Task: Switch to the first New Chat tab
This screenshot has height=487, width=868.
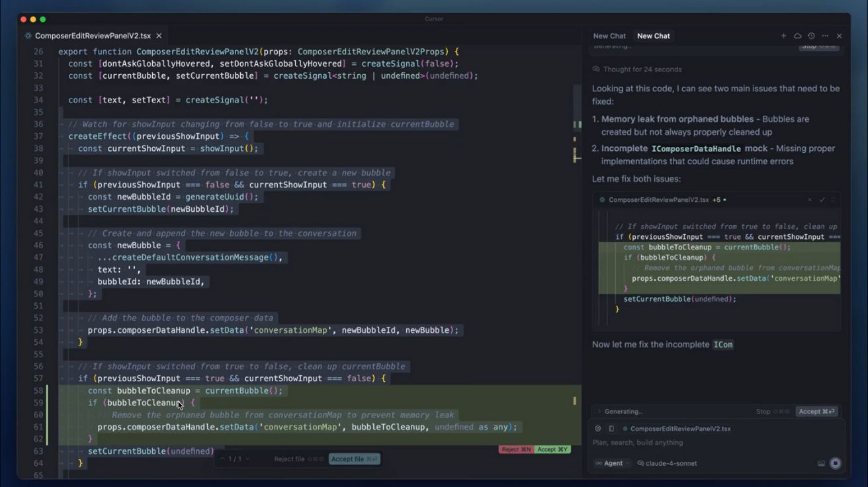Action: (x=609, y=36)
